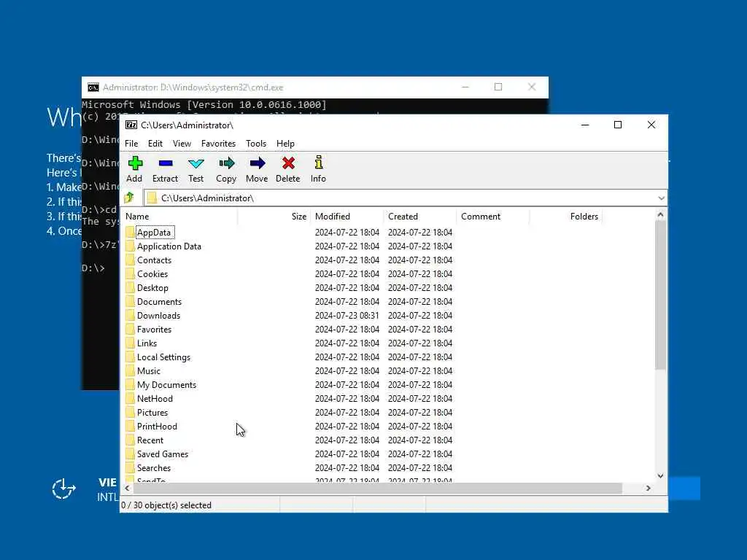Viewport: 747px width, 560px height.
Task: Click the horizontal scrollbar left arrow
Action: [127, 488]
